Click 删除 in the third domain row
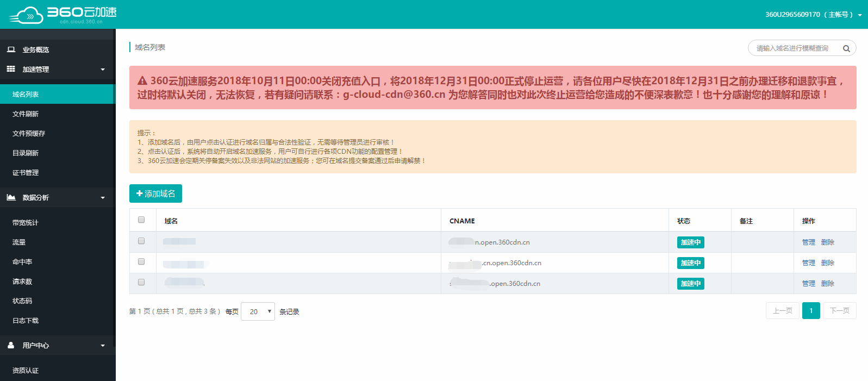868x381 pixels. click(828, 284)
